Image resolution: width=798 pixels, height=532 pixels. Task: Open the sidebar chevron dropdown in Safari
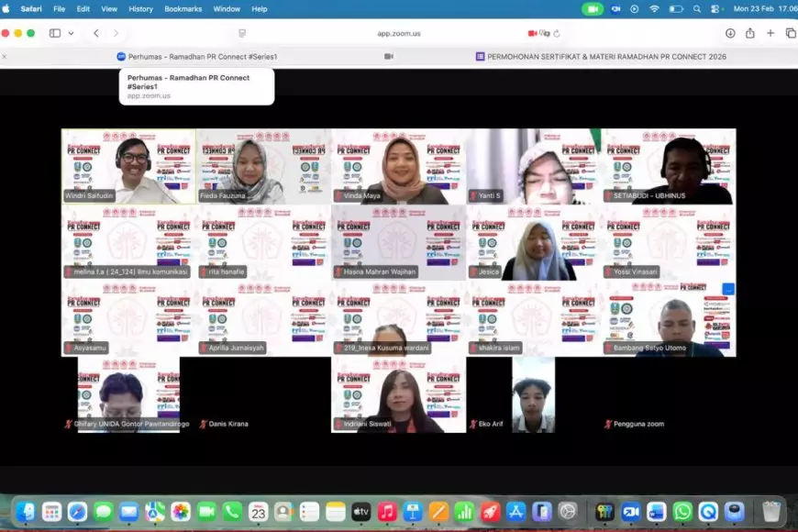coord(72,33)
